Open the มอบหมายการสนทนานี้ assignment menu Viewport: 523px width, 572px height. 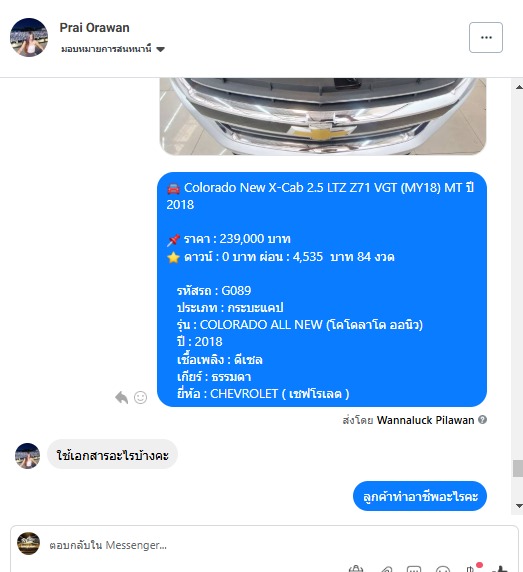pyautogui.click(x=113, y=49)
